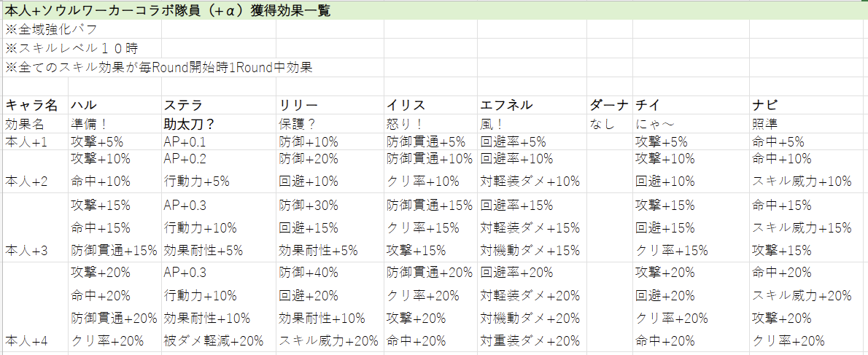This screenshot has height=355, width=868.
Task: Select the 対重装ダメ+20% cell
Action: click(530, 340)
